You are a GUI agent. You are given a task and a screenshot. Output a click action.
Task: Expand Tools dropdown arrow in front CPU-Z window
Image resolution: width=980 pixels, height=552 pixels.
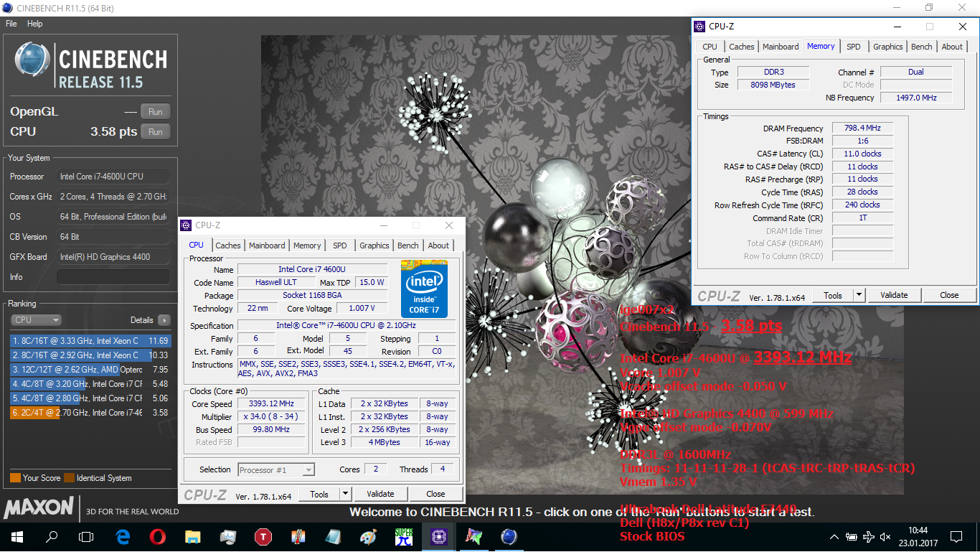point(345,494)
